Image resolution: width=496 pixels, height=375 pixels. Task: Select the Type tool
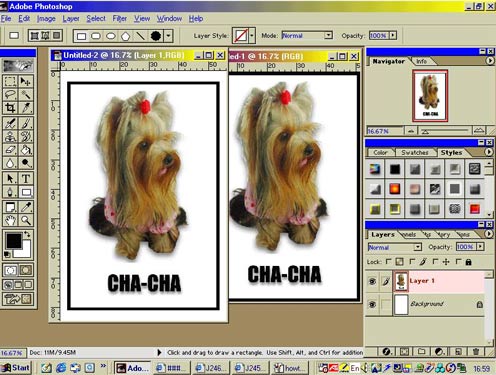[26, 179]
